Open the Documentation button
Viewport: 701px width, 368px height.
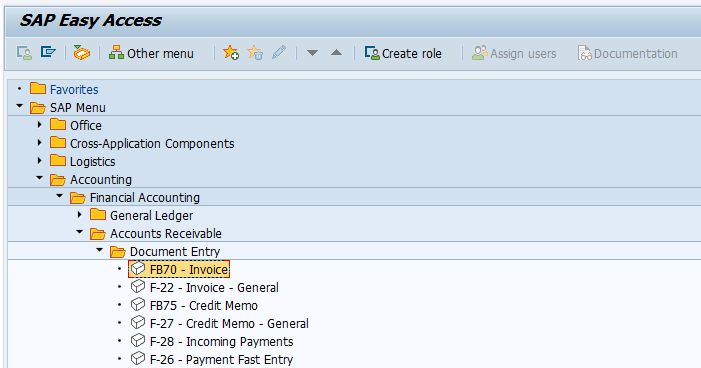tap(627, 53)
